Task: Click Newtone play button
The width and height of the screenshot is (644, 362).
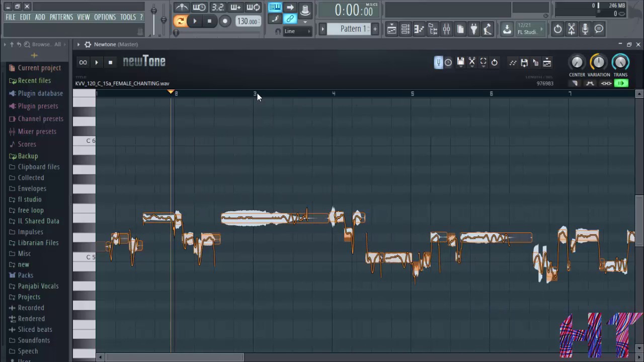Action: coord(97,62)
